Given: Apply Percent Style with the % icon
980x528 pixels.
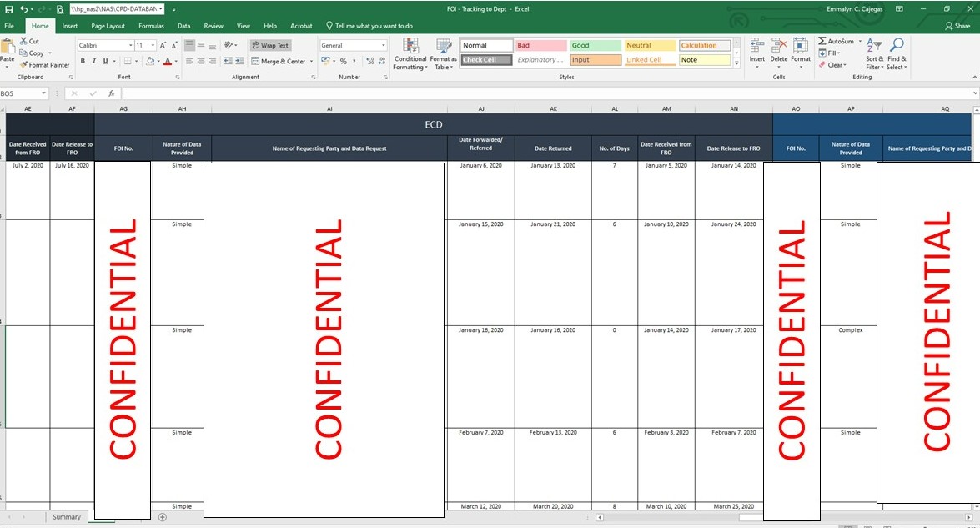Looking at the screenshot, I should pyautogui.click(x=343, y=61).
